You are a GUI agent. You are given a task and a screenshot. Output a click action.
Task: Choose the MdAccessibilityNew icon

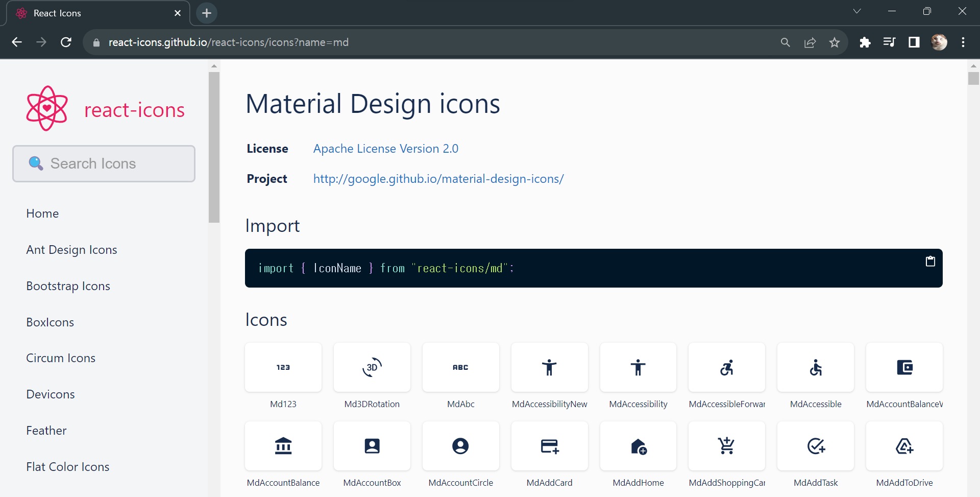[x=550, y=367]
